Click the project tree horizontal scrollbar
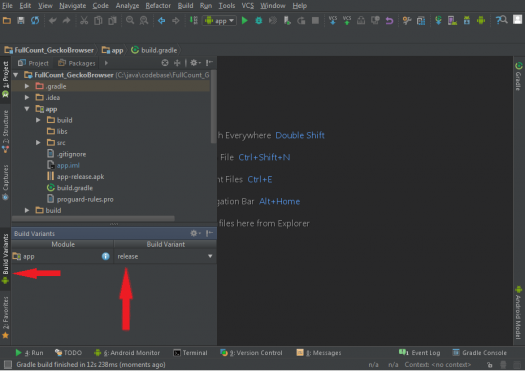The image size is (525, 372). (x=93, y=219)
